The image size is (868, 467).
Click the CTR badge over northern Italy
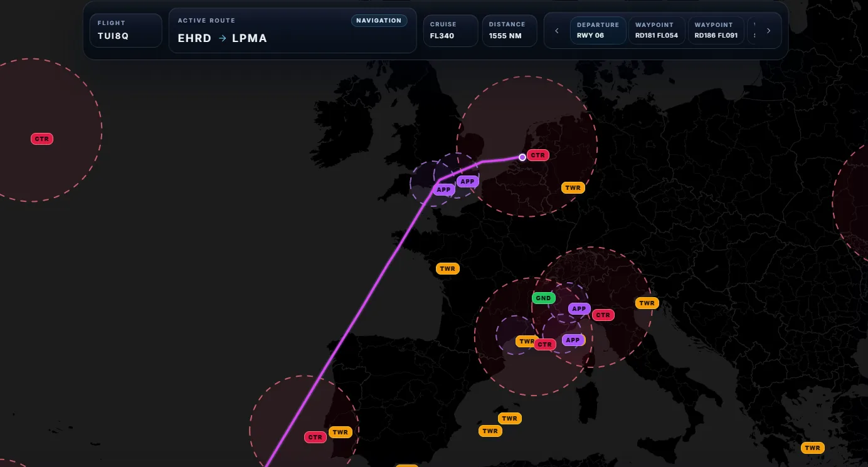click(x=603, y=315)
